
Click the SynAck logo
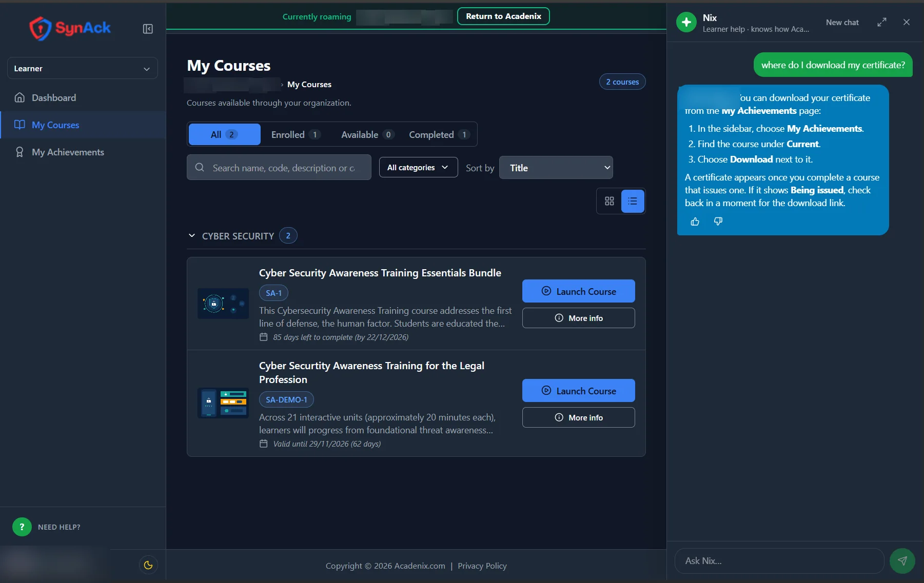[x=70, y=28]
